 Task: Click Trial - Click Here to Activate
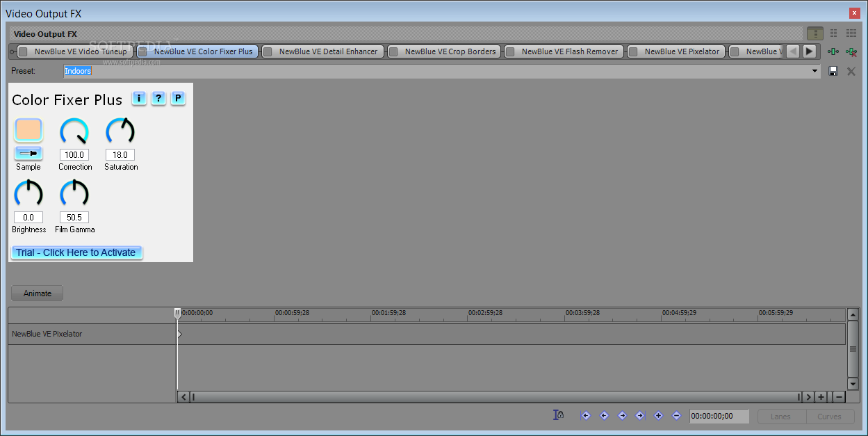76,252
